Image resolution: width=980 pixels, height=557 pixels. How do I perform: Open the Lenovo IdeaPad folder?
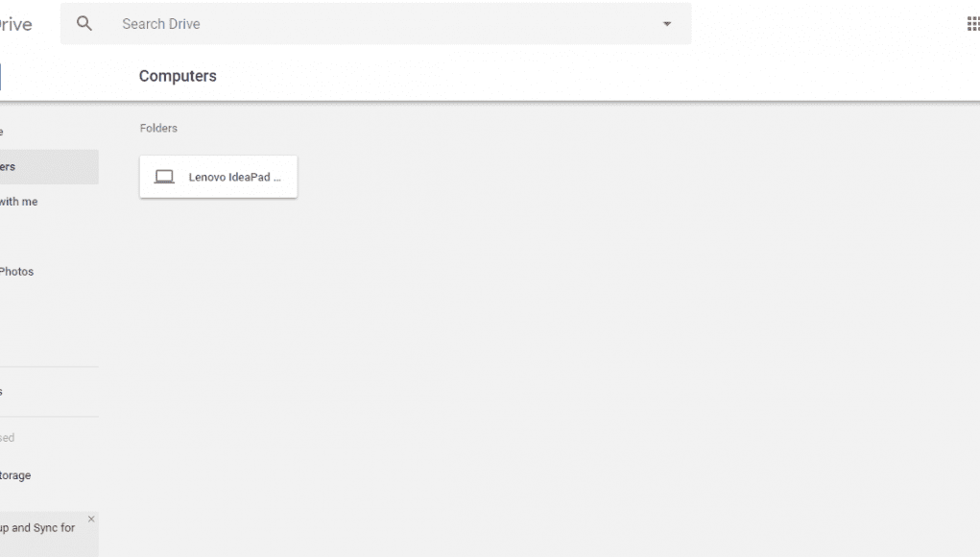219,177
